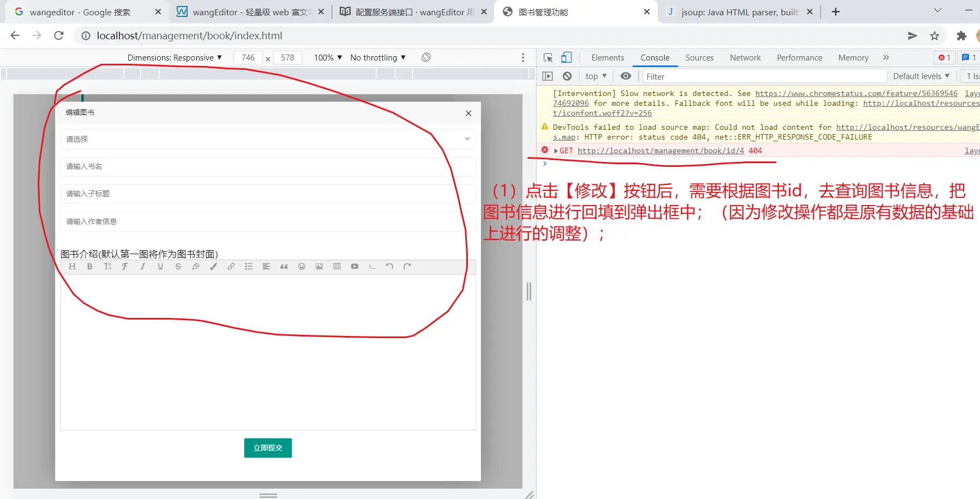This screenshot has width=980, height=499.
Task: Toggle the device toolbar in DevTools
Action: [567, 58]
